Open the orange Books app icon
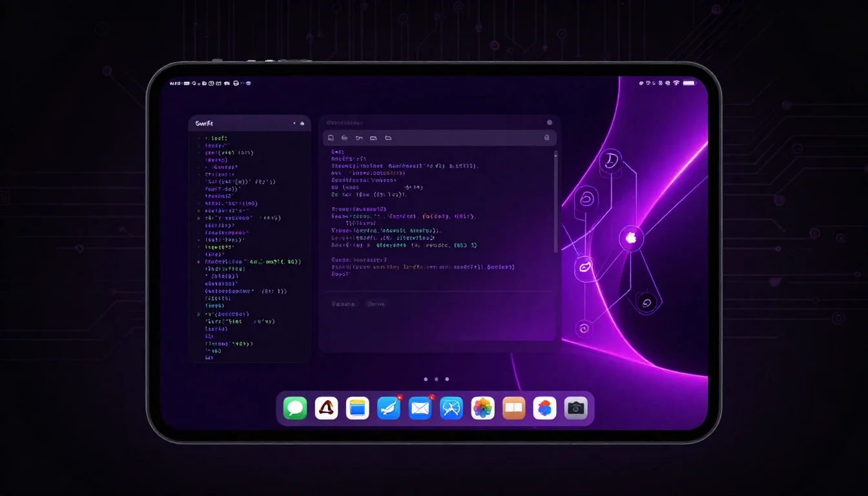This screenshot has height=496, width=868. 514,408
